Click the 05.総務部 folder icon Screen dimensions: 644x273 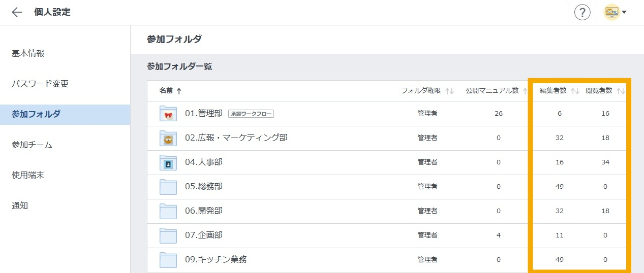[x=168, y=187]
